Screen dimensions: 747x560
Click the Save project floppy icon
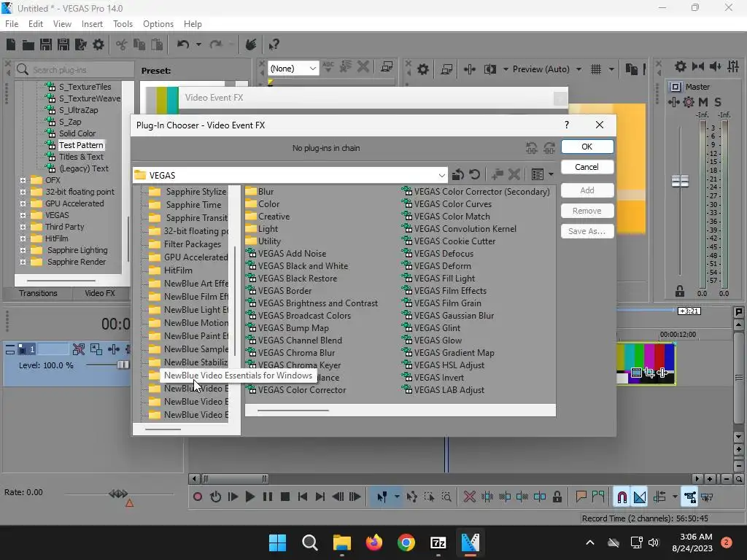46,44
